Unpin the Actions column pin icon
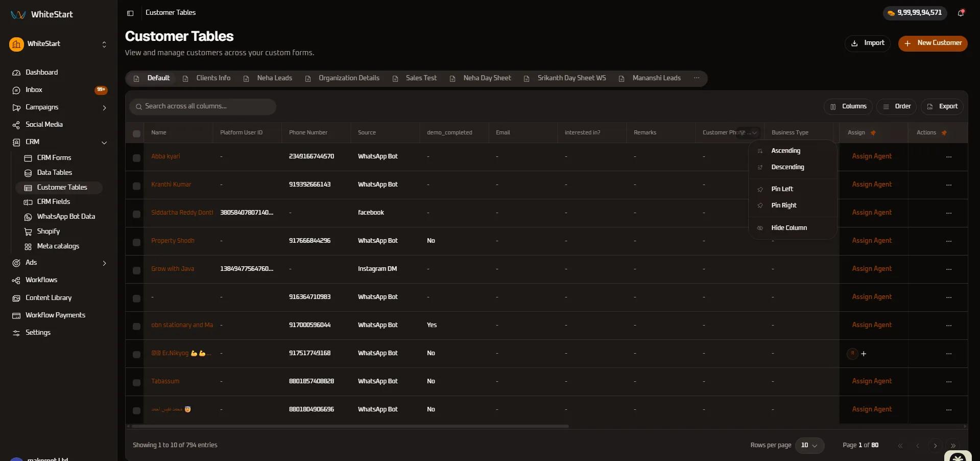The width and height of the screenshot is (980, 461). (x=944, y=133)
